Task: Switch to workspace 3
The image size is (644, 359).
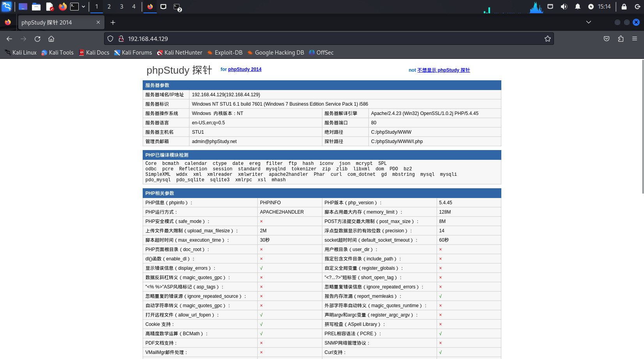Action: point(122,7)
